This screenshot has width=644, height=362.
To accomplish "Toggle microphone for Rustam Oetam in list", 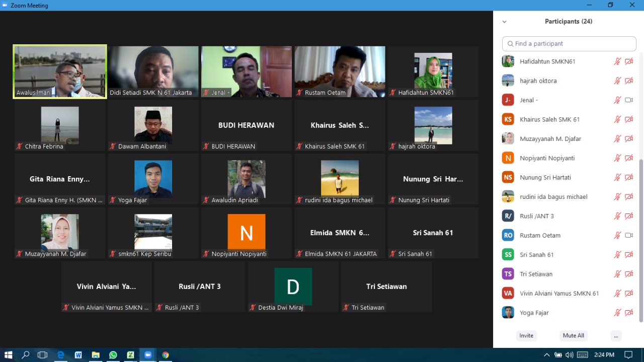I will click(617, 236).
